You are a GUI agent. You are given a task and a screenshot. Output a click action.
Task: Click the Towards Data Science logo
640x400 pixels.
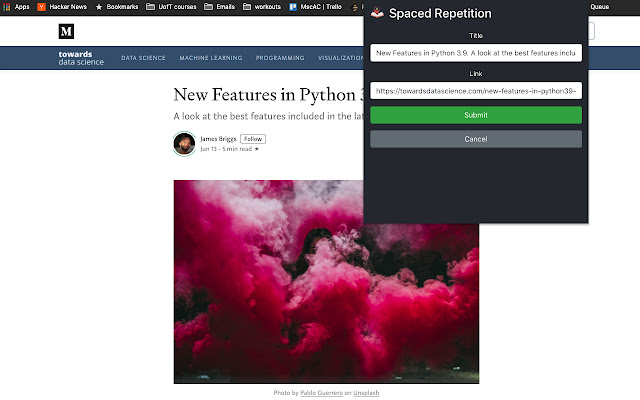tap(80, 58)
